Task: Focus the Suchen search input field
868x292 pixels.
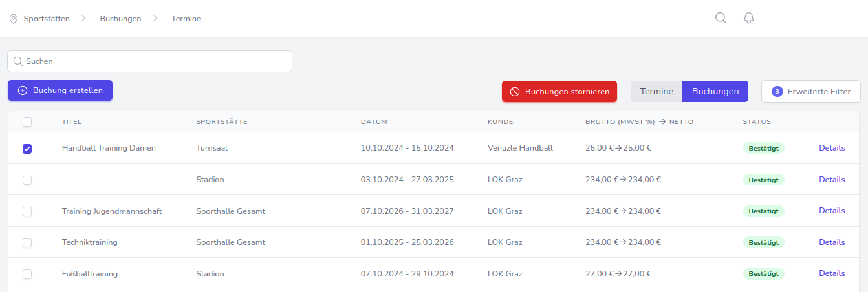Action: point(155,61)
